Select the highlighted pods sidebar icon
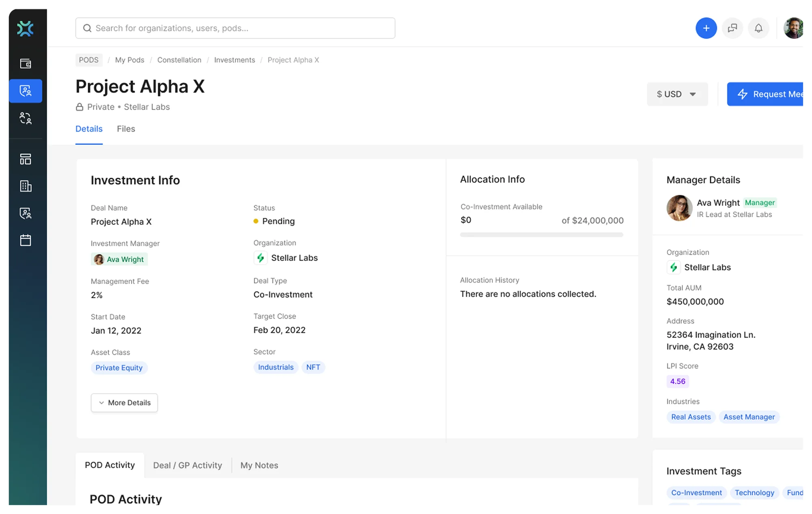812x514 pixels. click(x=26, y=91)
